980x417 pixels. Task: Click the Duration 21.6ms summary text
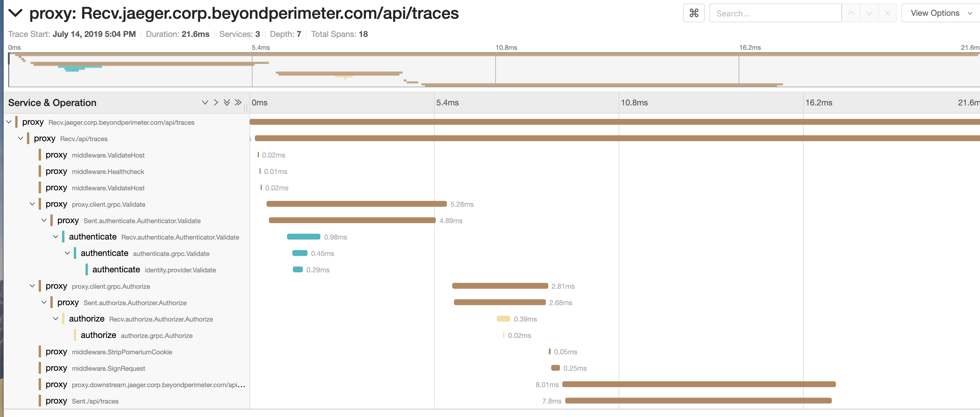click(x=178, y=34)
